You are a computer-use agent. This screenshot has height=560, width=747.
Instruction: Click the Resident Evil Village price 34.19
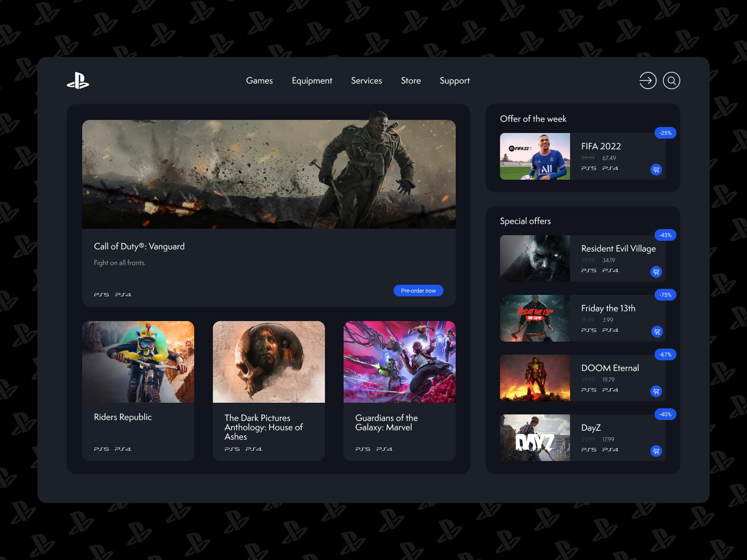(609, 260)
